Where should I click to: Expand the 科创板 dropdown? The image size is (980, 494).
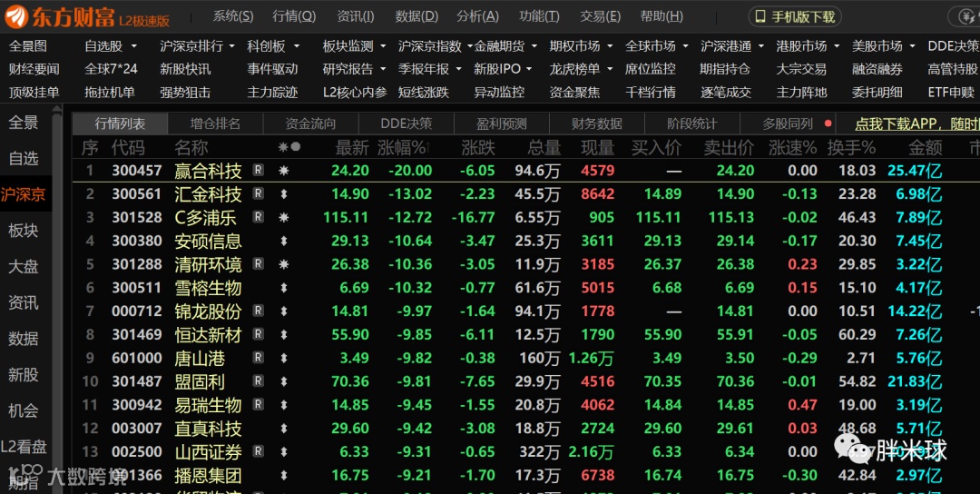pos(296,46)
